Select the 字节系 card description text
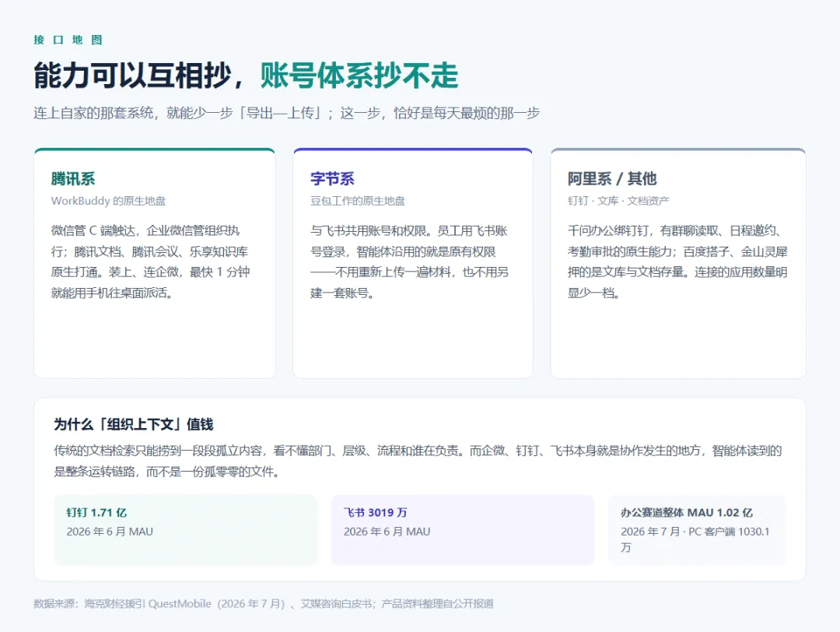 click(409, 262)
